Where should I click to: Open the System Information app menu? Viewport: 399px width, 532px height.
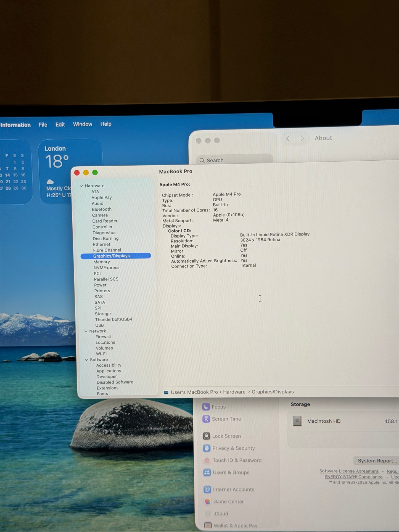click(15, 125)
